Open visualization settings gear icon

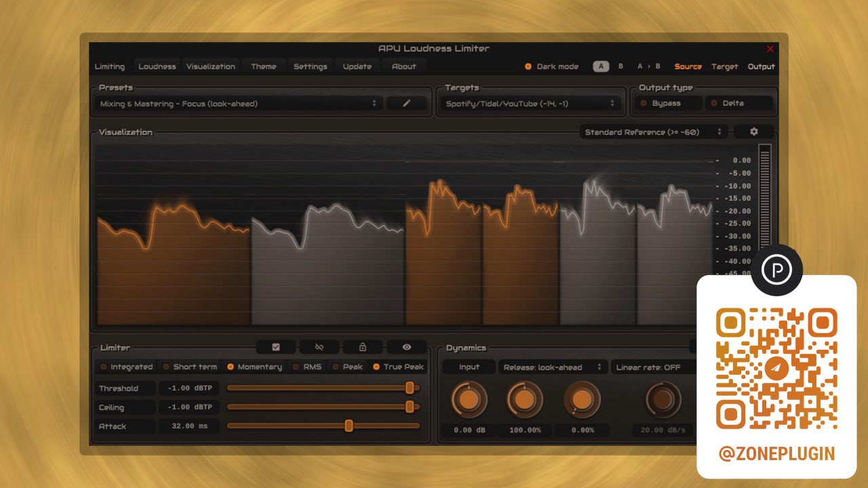(753, 131)
